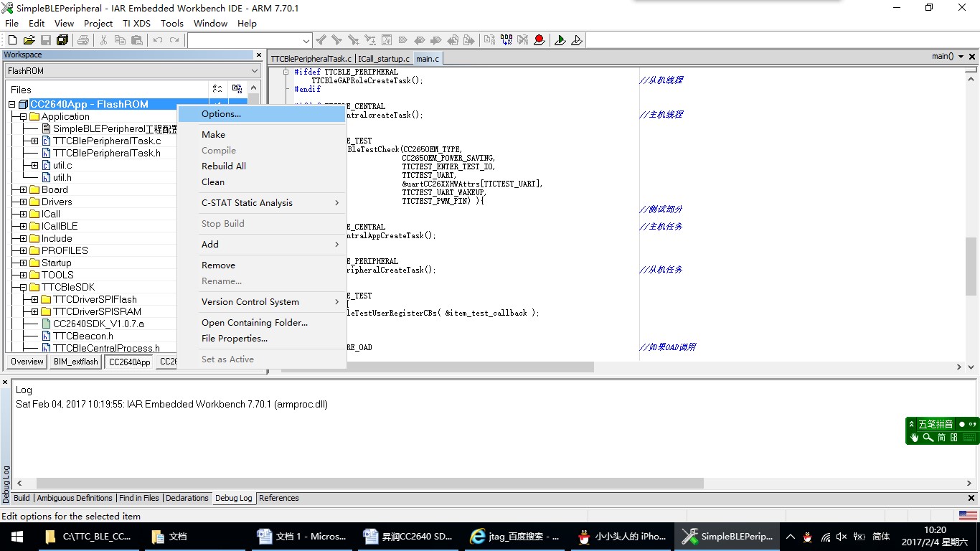980x551 pixels.
Task: Open the Internet Explorer taskbar item
Action: click(514, 536)
